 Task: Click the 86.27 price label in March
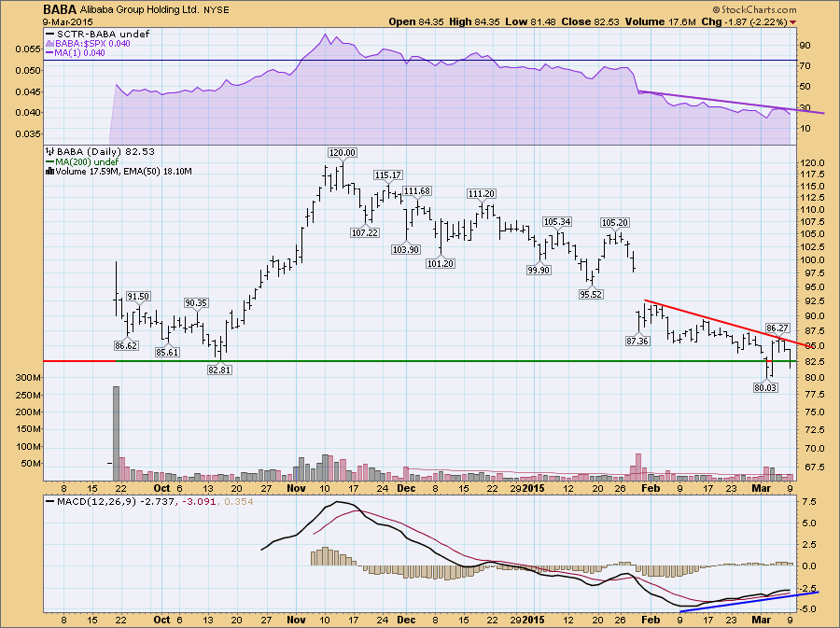(777, 328)
